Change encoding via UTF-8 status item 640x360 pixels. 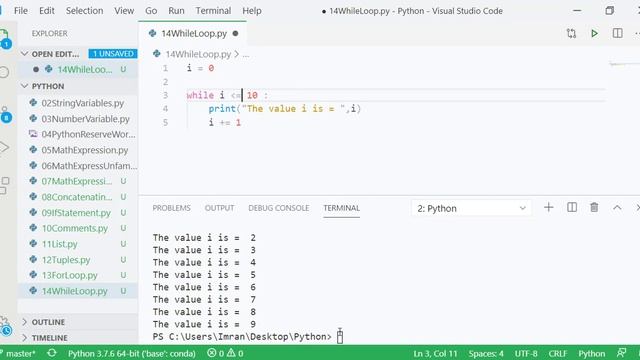pos(526,353)
